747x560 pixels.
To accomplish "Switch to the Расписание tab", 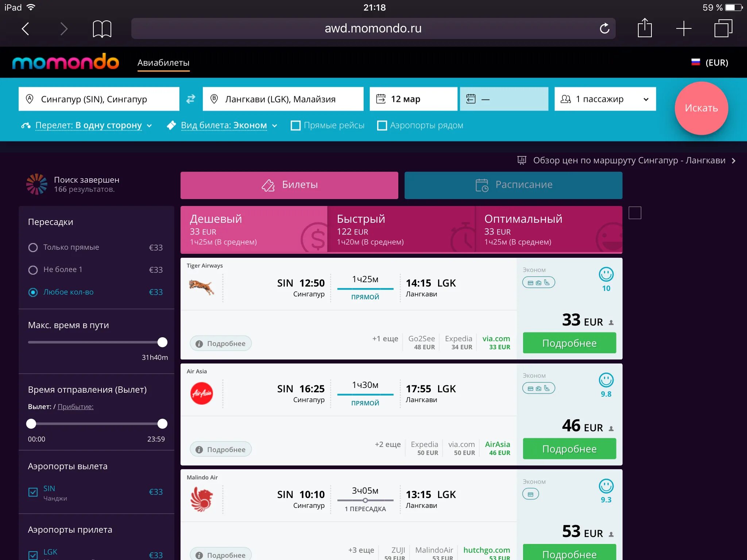I will click(x=513, y=185).
